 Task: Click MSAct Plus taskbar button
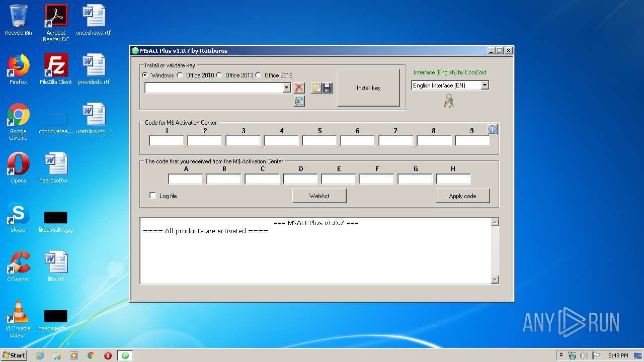pos(125,355)
